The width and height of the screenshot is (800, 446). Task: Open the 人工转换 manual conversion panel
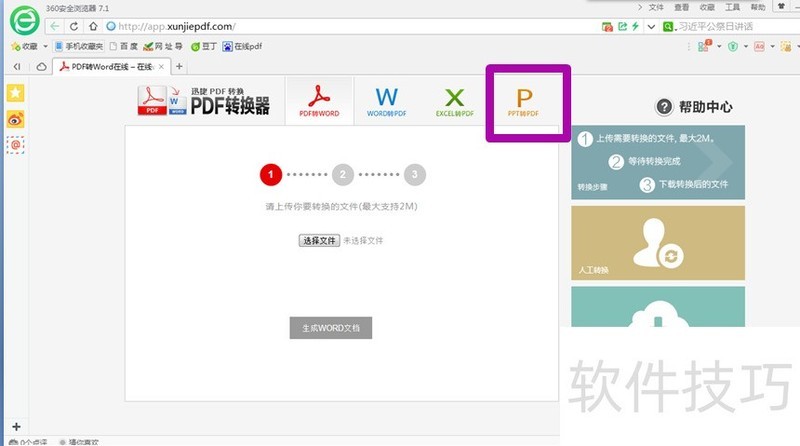tap(658, 243)
